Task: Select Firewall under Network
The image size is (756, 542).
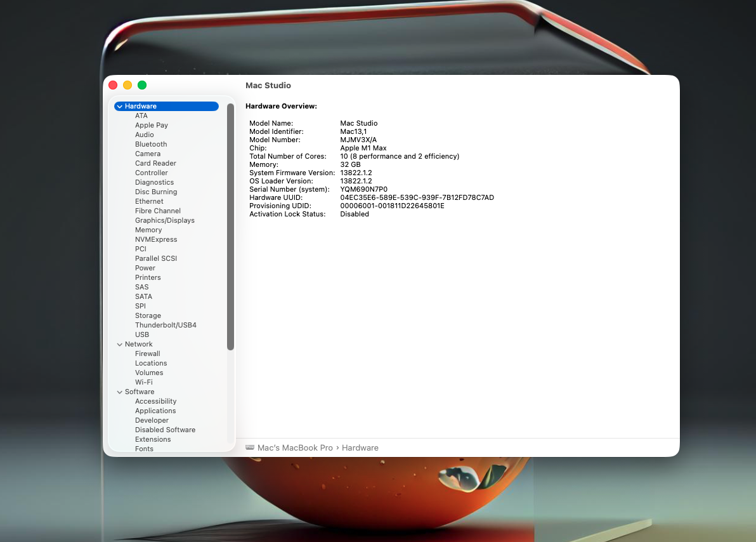Action: coord(147,354)
